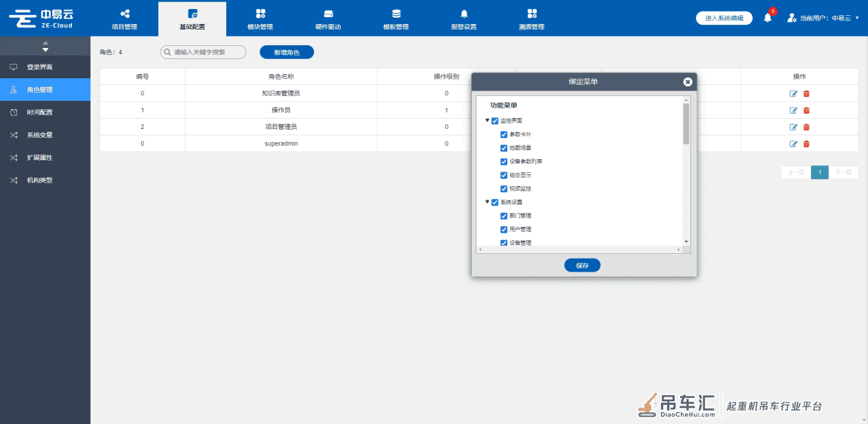Collapse the 系统设置 tree node

pos(487,202)
